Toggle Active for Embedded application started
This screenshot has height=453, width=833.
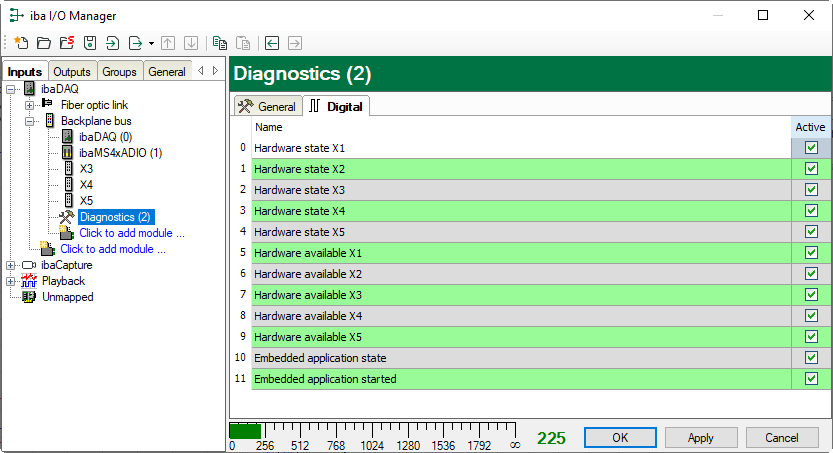tap(811, 379)
